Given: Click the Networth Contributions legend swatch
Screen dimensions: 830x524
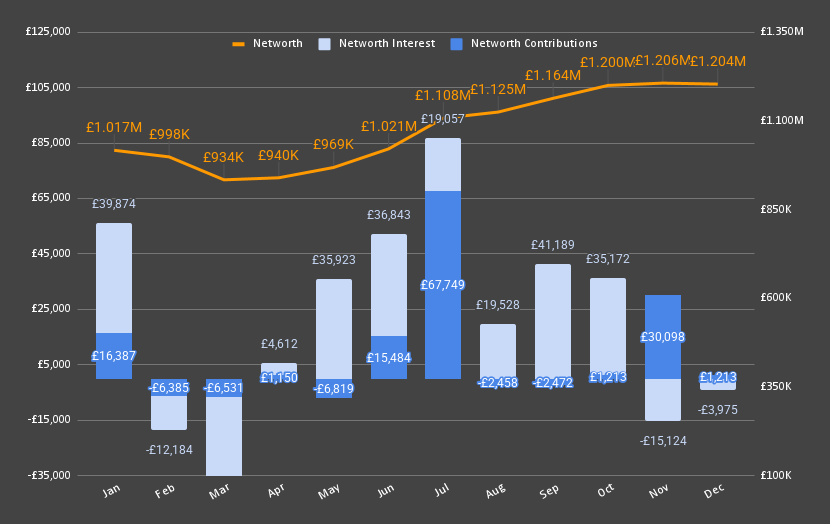Looking at the screenshot, I should tap(456, 44).
